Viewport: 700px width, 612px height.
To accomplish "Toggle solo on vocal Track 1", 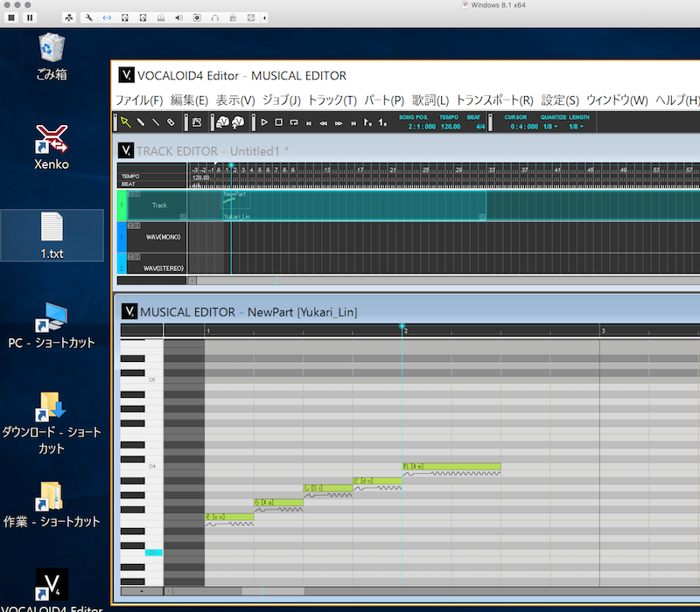I will click(x=137, y=194).
